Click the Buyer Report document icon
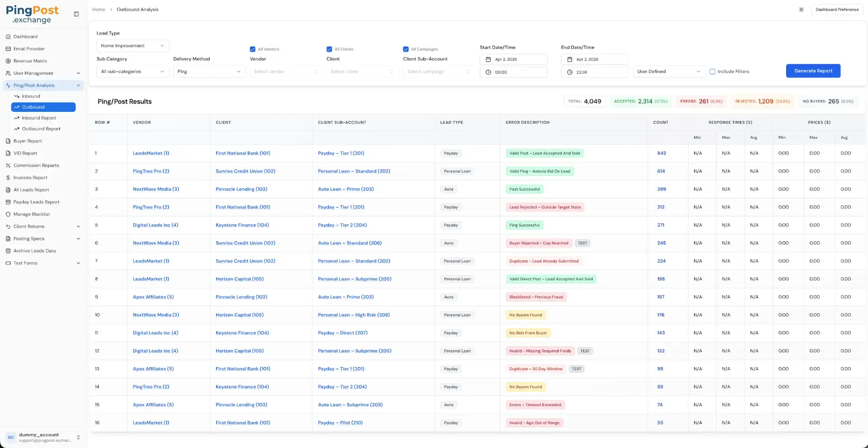The image size is (868, 448). 8,141
